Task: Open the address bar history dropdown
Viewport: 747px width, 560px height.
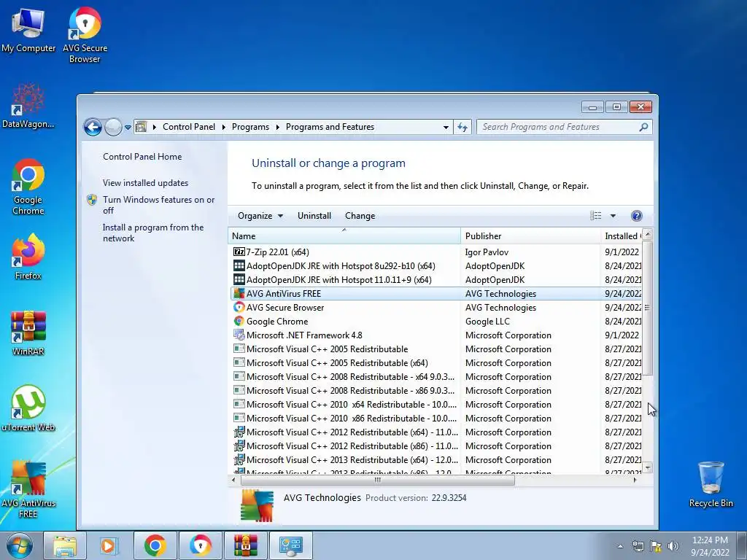Action: [446, 127]
